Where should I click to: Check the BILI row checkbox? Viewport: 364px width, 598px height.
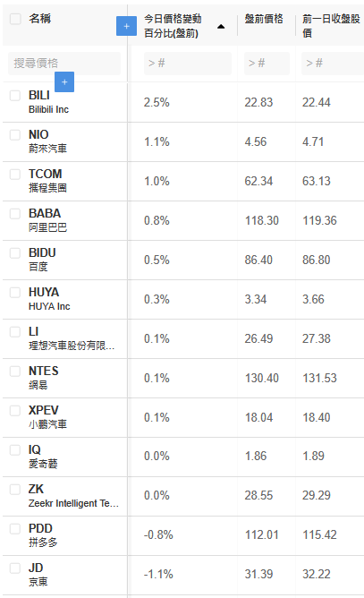point(15,96)
